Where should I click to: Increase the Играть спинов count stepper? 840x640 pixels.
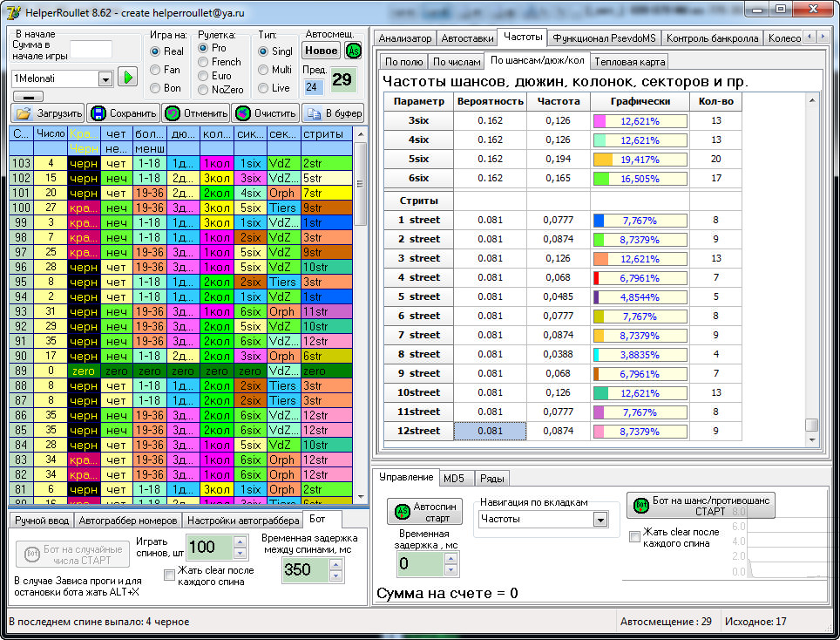coord(240,541)
